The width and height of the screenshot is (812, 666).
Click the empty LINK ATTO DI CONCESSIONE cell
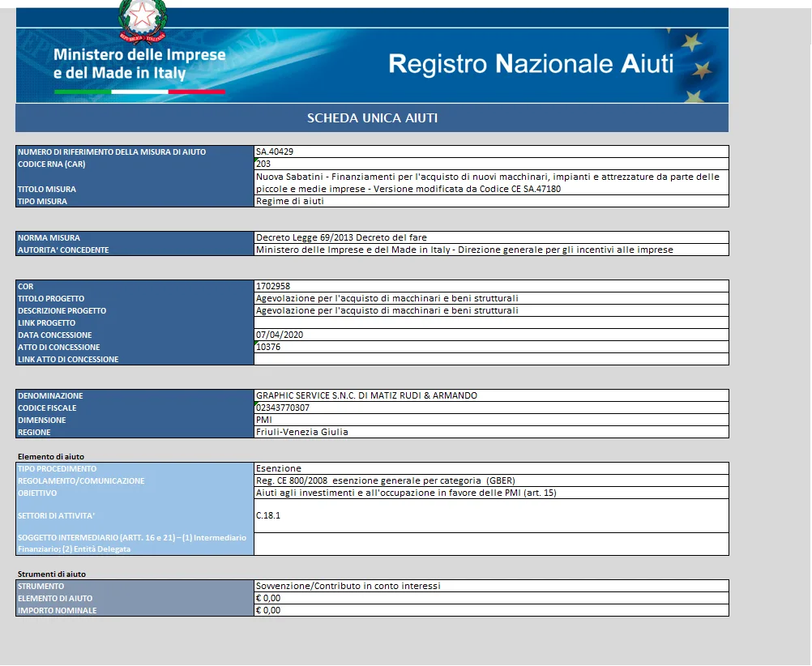(x=491, y=360)
